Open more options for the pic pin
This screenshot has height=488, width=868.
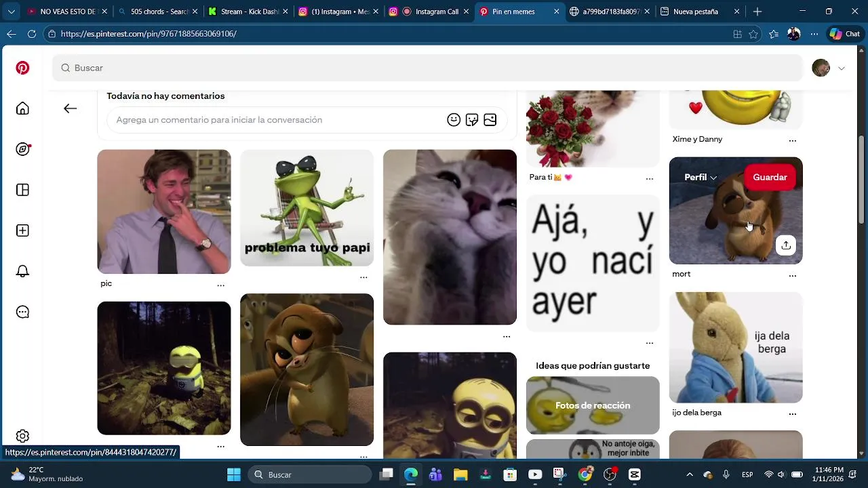(x=220, y=285)
